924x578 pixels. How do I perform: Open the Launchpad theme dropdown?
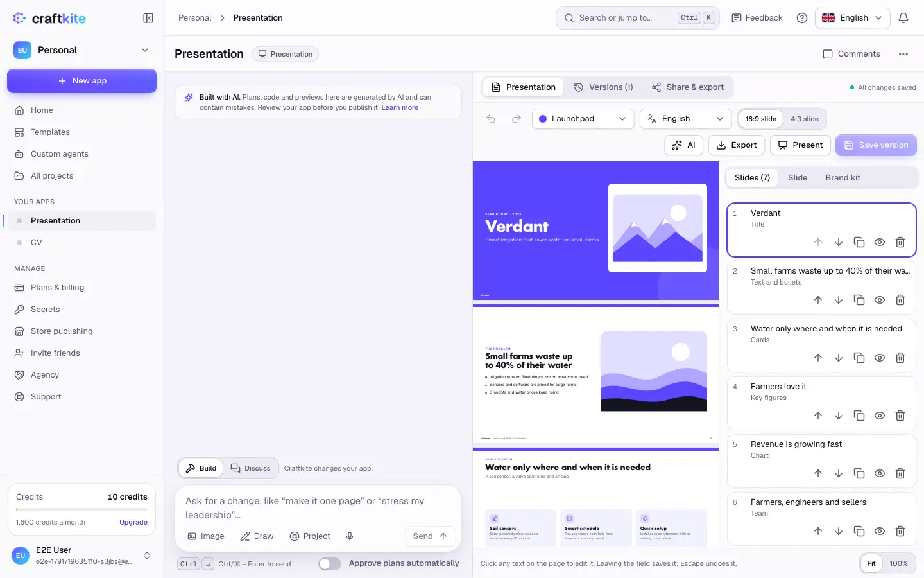[583, 119]
